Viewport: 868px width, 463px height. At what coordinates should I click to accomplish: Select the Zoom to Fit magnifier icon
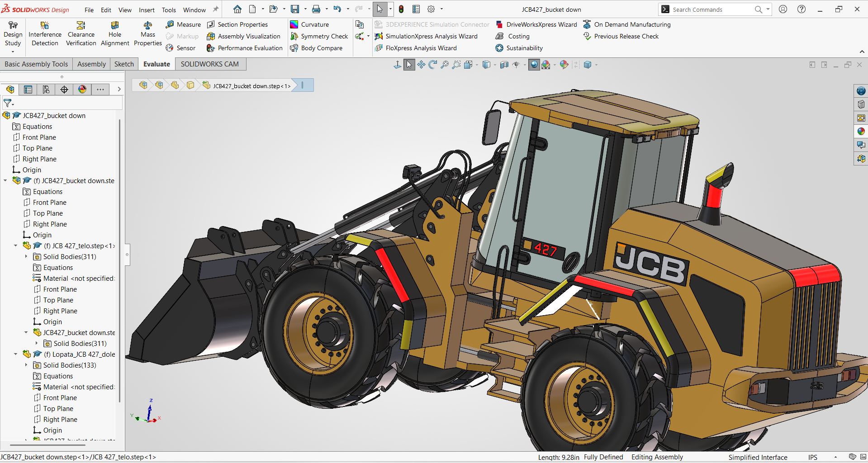445,65
